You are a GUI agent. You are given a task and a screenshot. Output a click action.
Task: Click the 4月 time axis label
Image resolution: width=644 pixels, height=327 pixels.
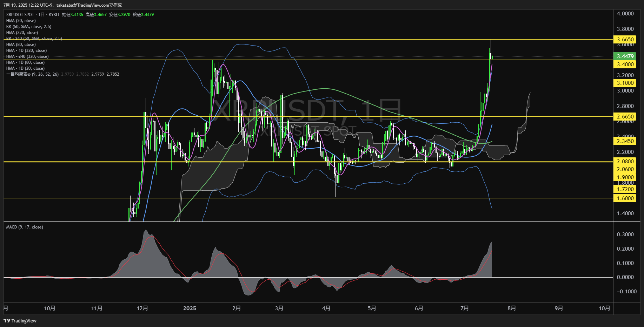click(x=326, y=308)
